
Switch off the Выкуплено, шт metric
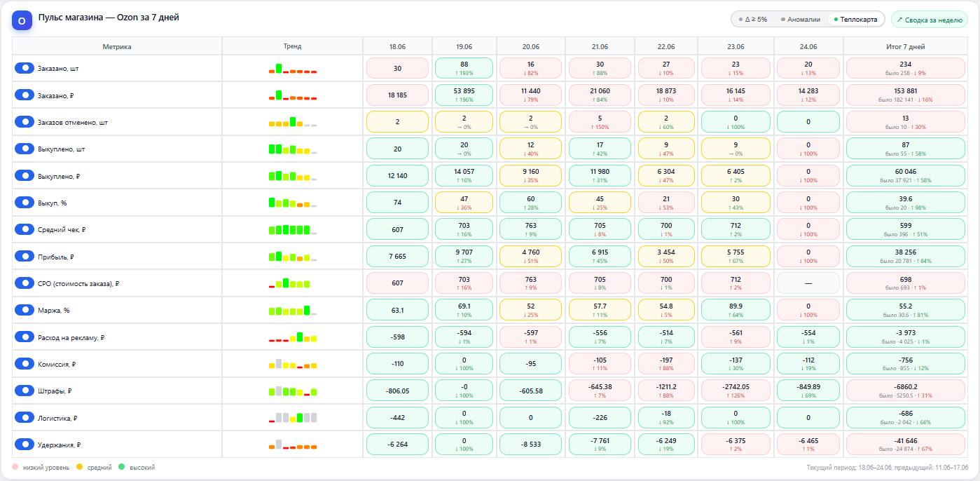point(25,149)
